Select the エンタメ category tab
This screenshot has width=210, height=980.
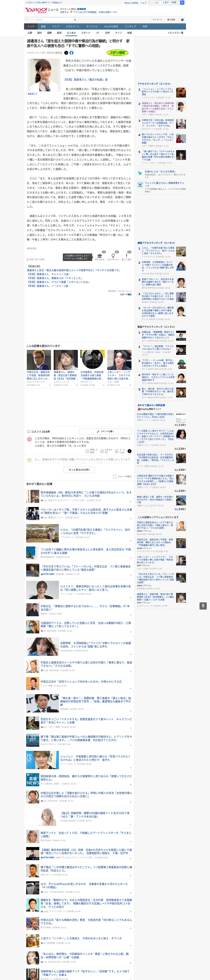[x=71, y=33]
